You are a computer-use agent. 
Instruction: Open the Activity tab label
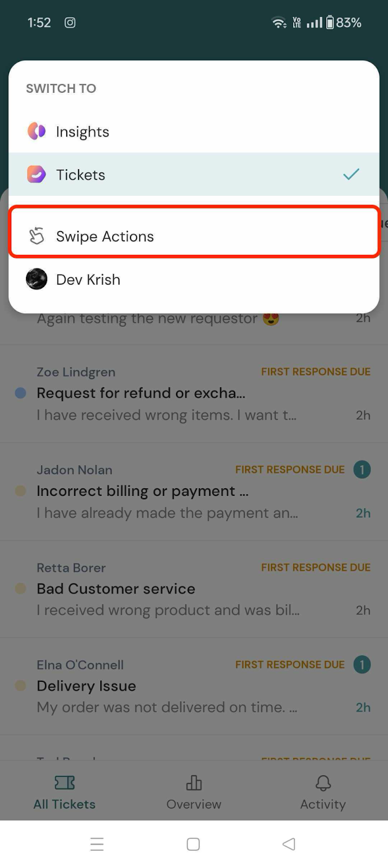(323, 804)
